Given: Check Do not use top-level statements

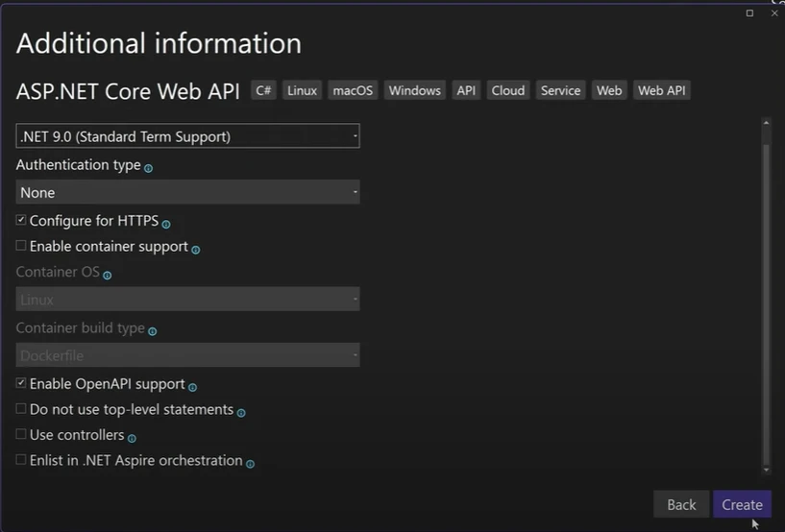Looking at the screenshot, I should pos(21,408).
